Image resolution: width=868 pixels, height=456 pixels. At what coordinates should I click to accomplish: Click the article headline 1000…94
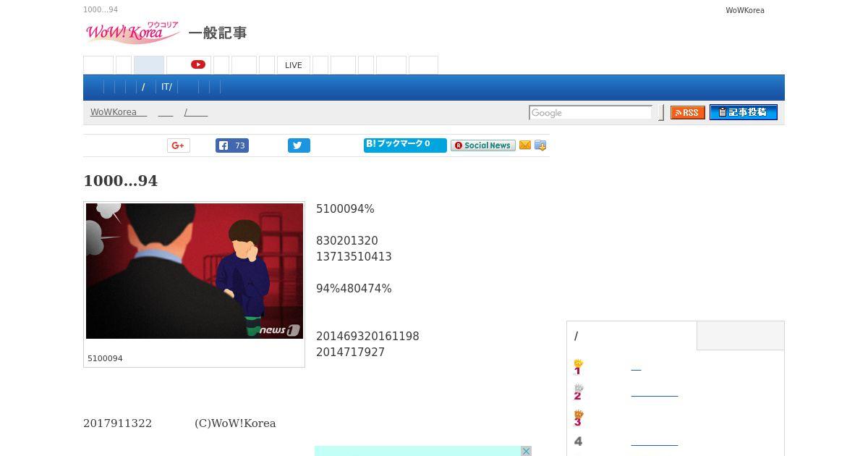coord(120,181)
